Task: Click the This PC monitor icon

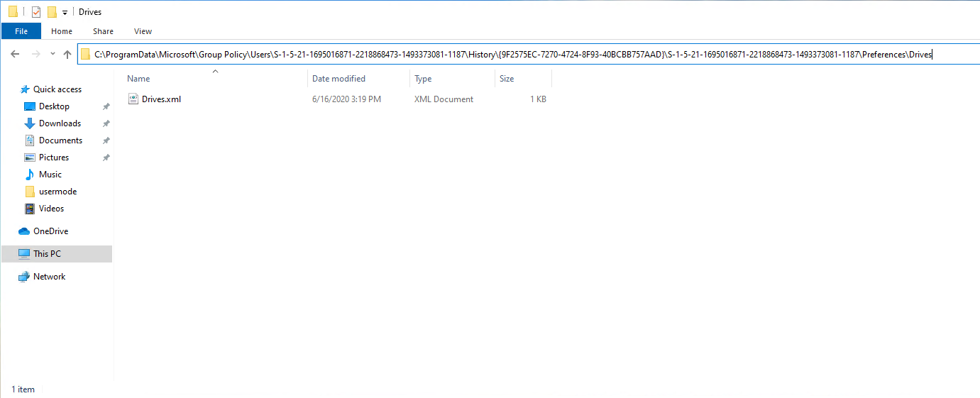Action: [x=24, y=254]
